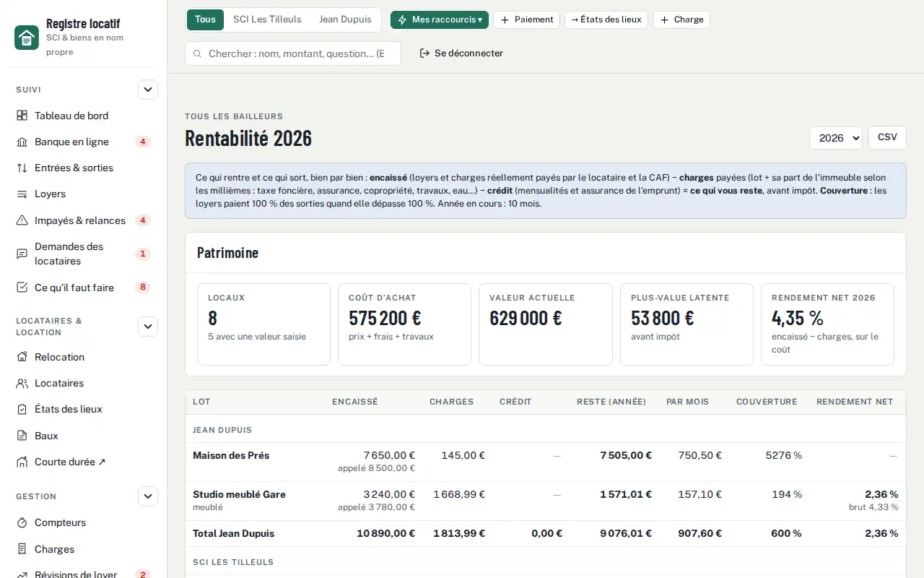Click the Se déconnecter link
Viewport: 924px width, 578px height.
[x=461, y=53]
